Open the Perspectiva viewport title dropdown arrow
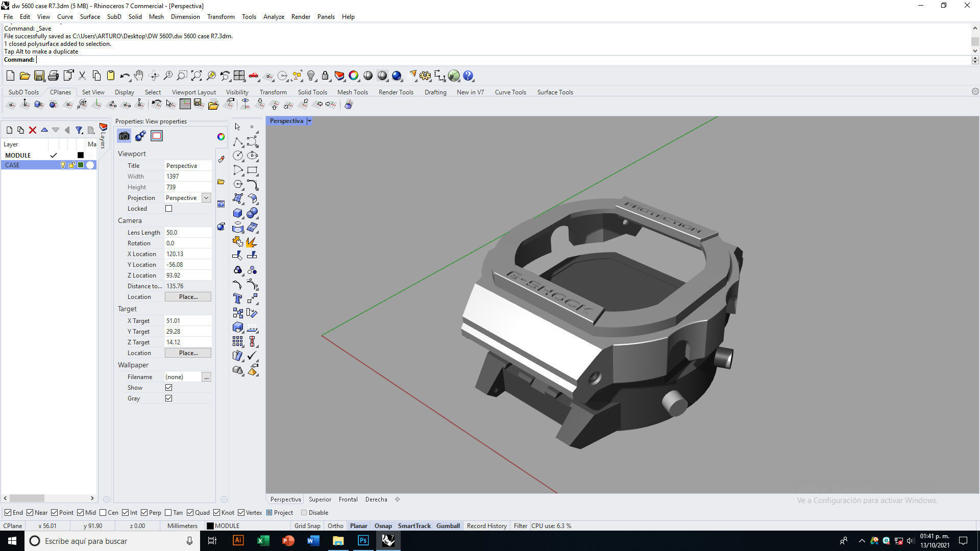The height and width of the screenshot is (551, 980). point(309,121)
